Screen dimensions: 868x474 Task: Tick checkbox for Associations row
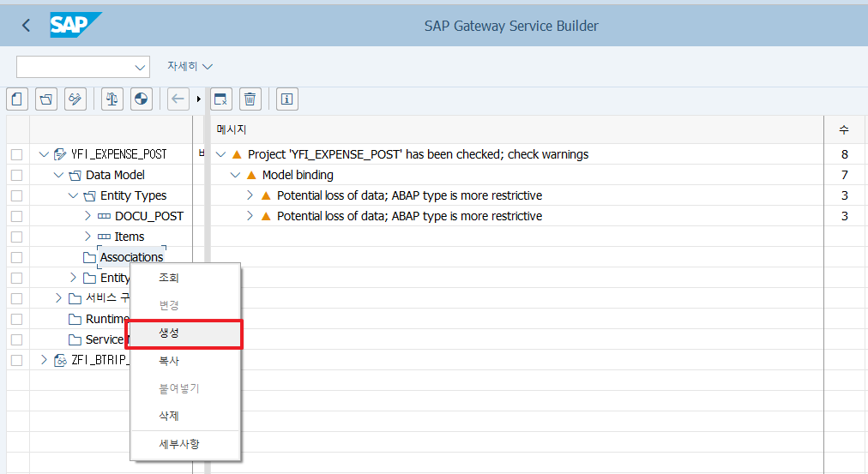tap(16, 257)
